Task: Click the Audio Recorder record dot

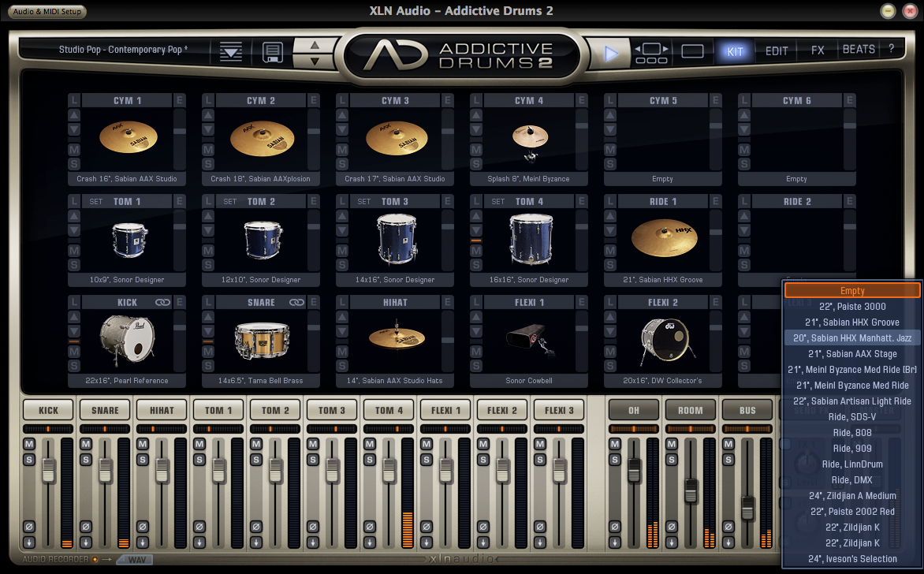Action: (95, 559)
